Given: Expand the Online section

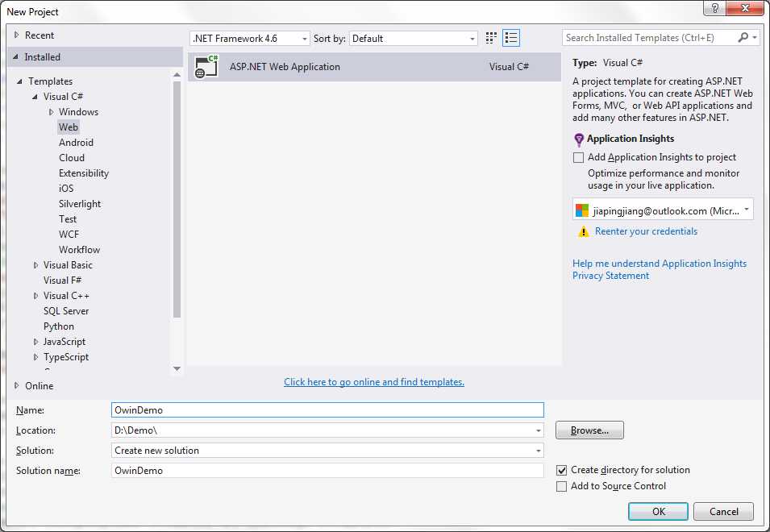Looking at the screenshot, I should coord(16,385).
